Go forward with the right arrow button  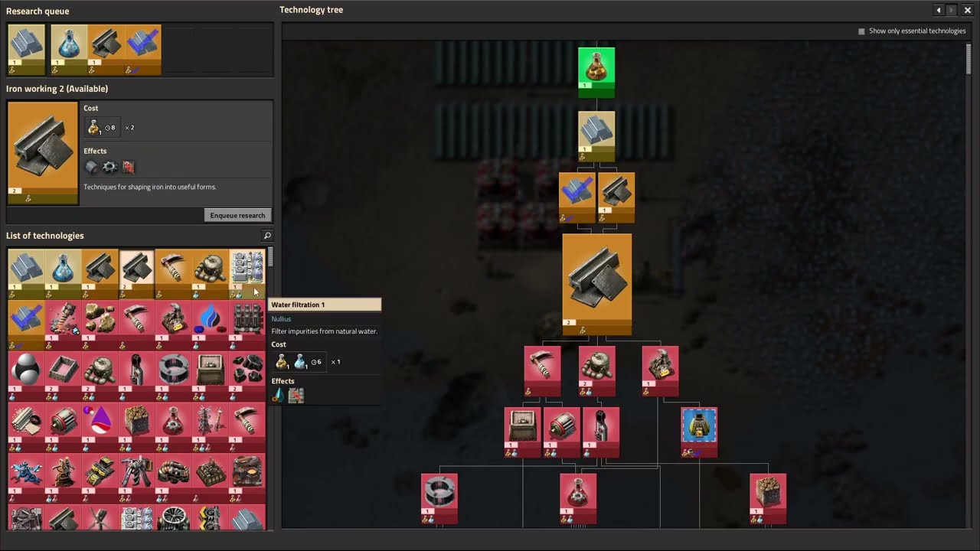952,10
